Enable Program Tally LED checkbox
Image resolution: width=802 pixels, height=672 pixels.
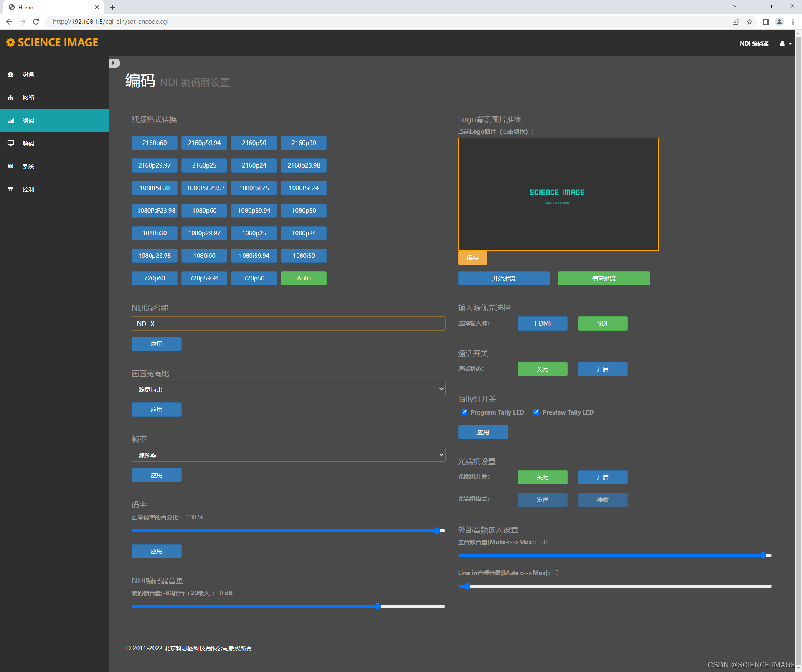tap(464, 412)
